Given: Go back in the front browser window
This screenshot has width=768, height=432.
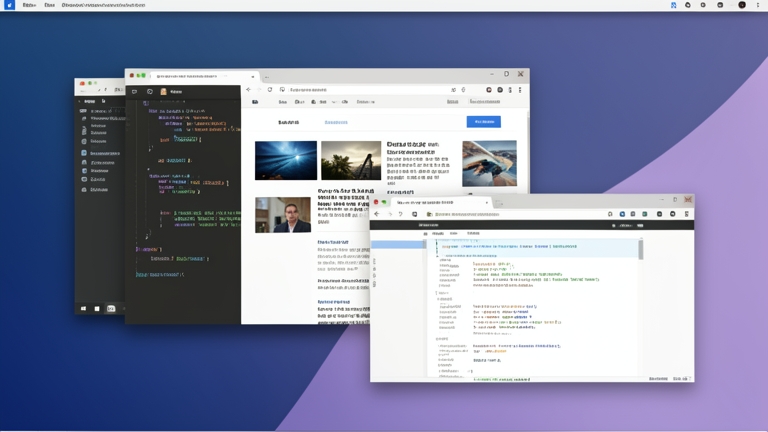Looking at the screenshot, I should coord(377,214).
